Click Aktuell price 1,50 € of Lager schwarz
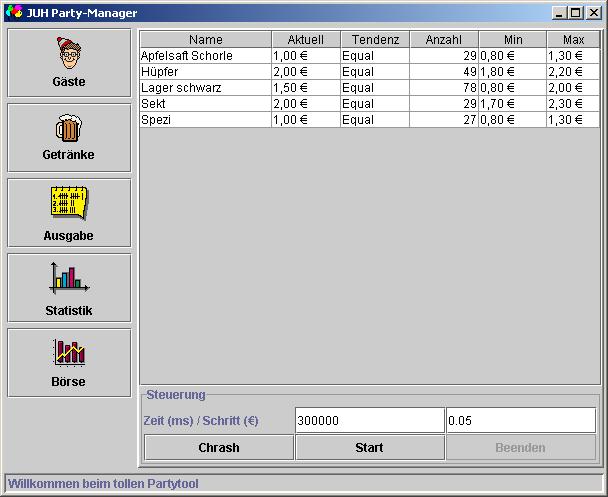This screenshot has width=608, height=497. click(306, 88)
